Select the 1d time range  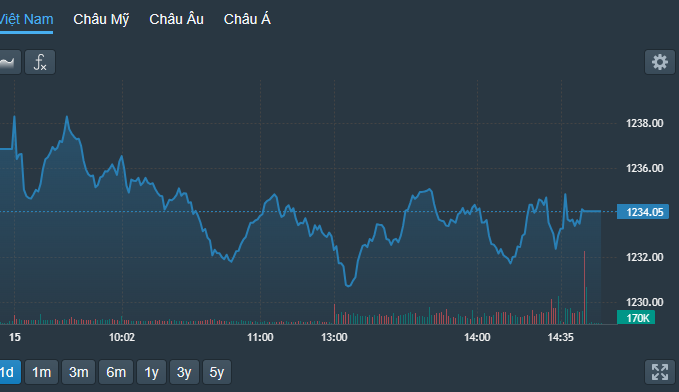[10, 372]
